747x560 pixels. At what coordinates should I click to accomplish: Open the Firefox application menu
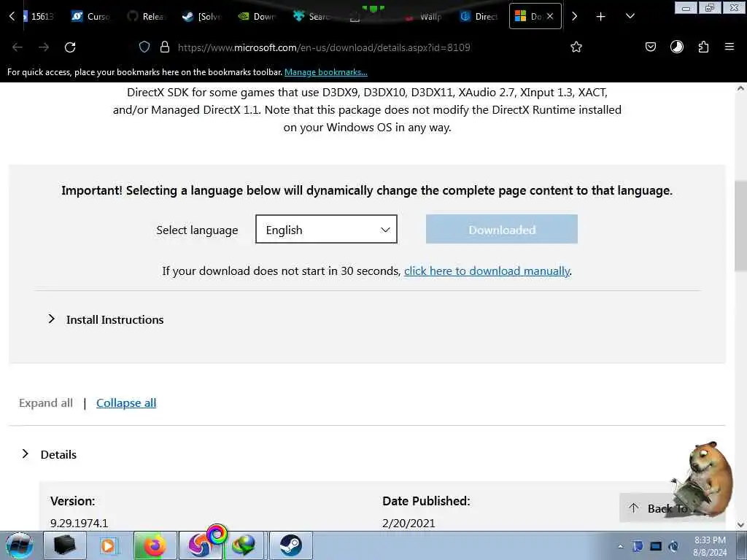[x=729, y=47]
